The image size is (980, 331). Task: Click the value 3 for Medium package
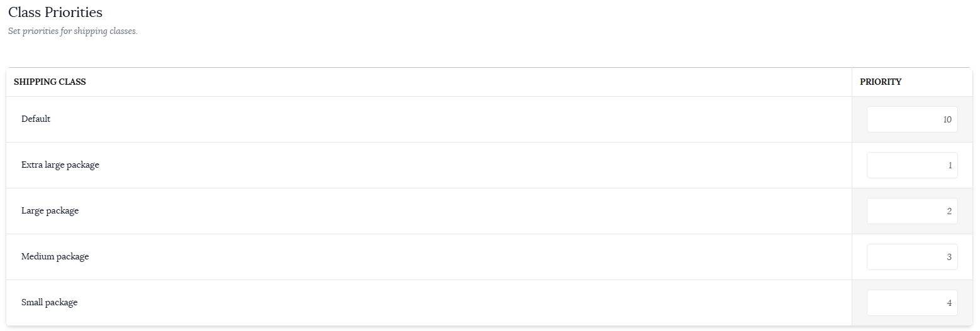(x=949, y=257)
